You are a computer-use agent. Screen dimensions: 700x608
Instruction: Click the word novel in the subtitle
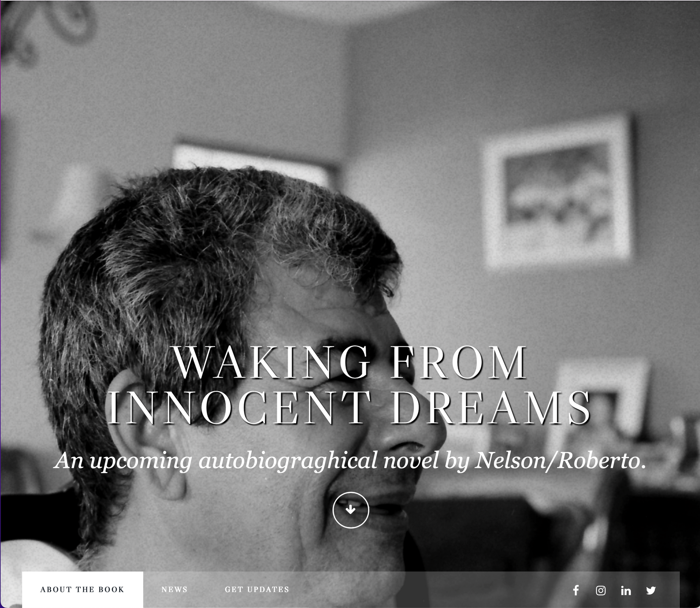(411, 461)
